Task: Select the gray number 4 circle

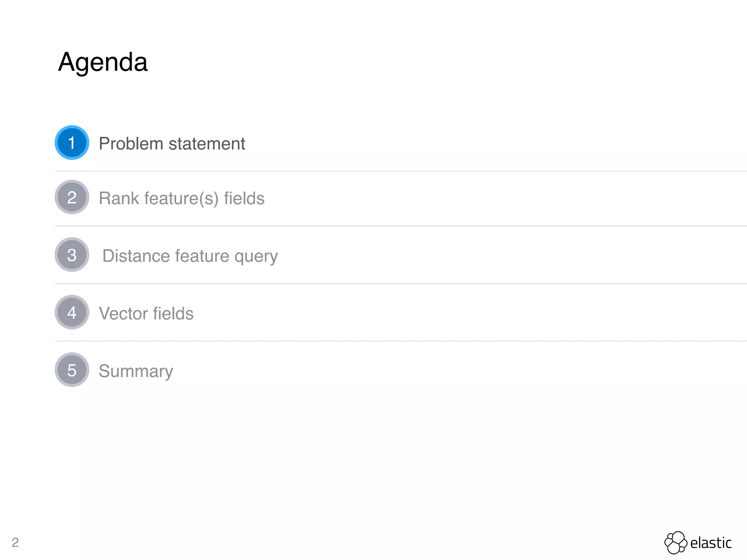Action: tap(72, 312)
